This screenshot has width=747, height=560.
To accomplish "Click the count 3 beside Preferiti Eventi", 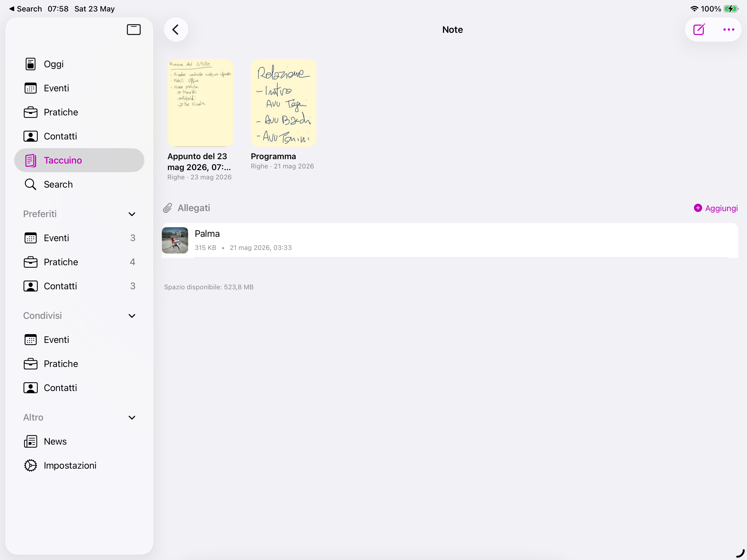I will pyautogui.click(x=133, y=238).
